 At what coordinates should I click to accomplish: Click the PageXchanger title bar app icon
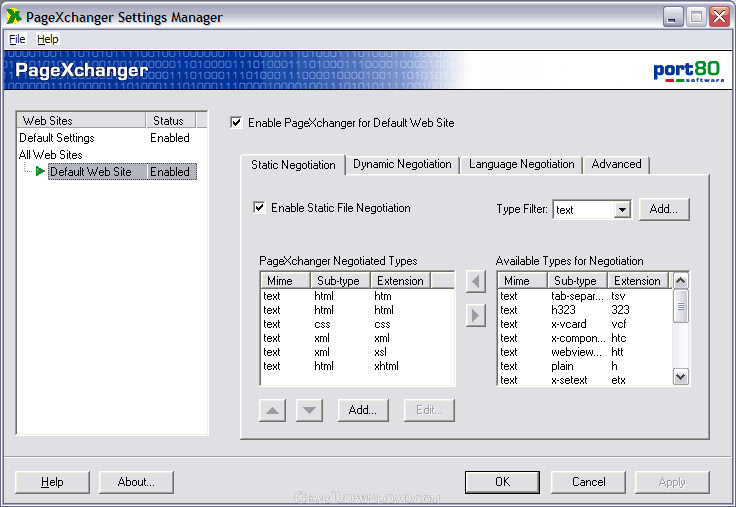pyautogui.click(x=14, y=17)
